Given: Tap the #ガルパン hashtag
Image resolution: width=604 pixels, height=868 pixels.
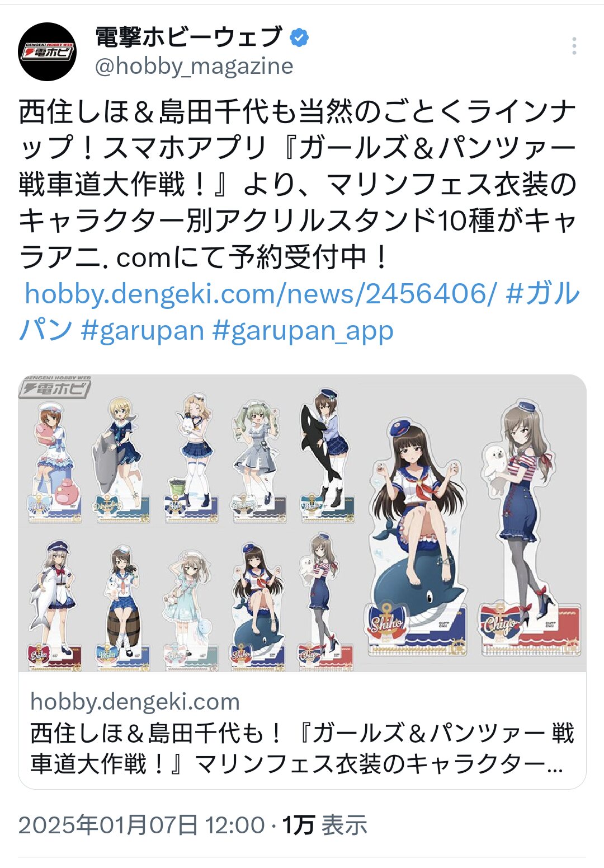Looking at the screenshot, I should (x=300, y=311).
